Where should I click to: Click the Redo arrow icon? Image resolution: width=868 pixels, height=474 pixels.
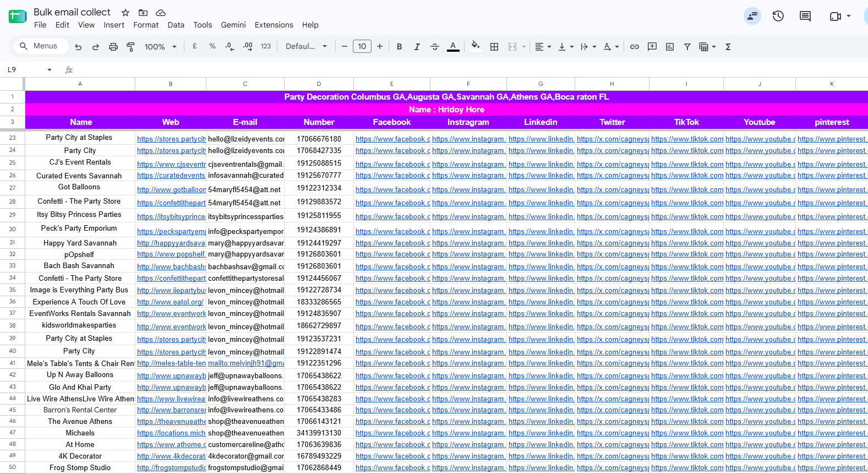(96, 47)
